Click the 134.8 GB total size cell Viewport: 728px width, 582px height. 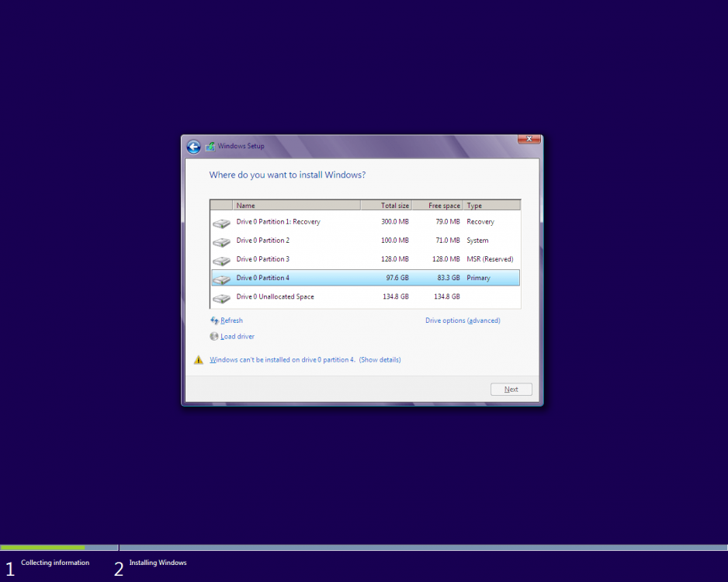(396, 296)
